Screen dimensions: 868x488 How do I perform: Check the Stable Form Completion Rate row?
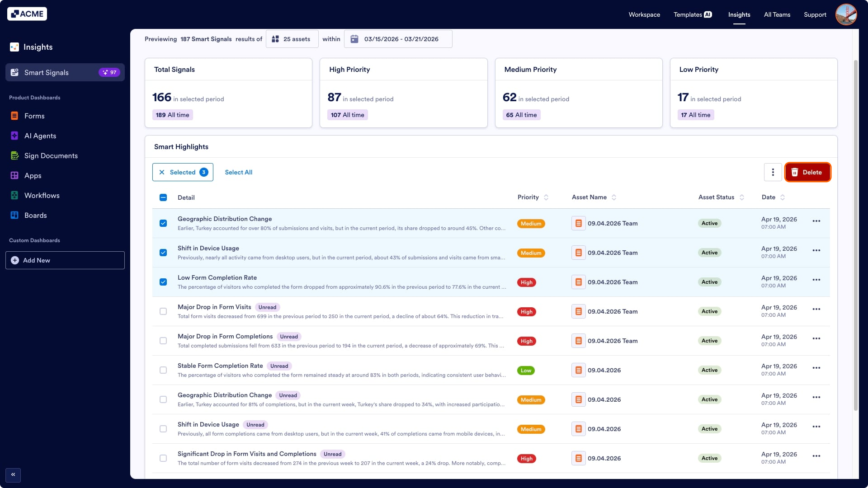point(163,370)
